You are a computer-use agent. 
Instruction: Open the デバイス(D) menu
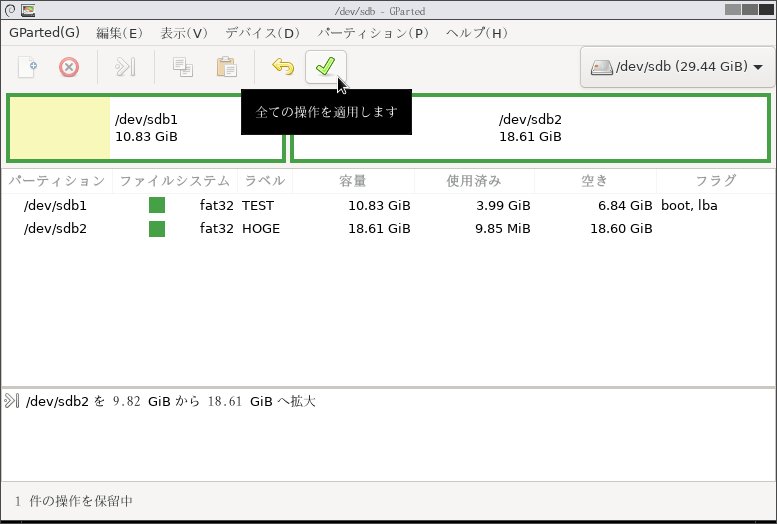(263, 33)
